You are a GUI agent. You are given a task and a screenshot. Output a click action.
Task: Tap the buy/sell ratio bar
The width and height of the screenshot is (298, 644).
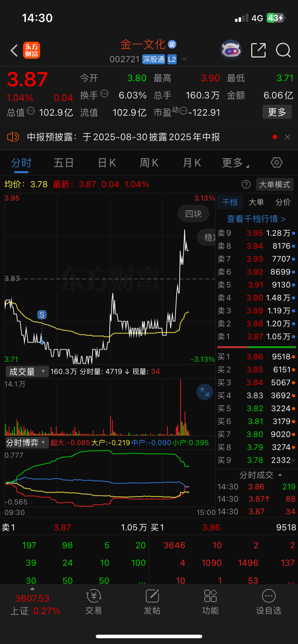(x=257, y=347)
